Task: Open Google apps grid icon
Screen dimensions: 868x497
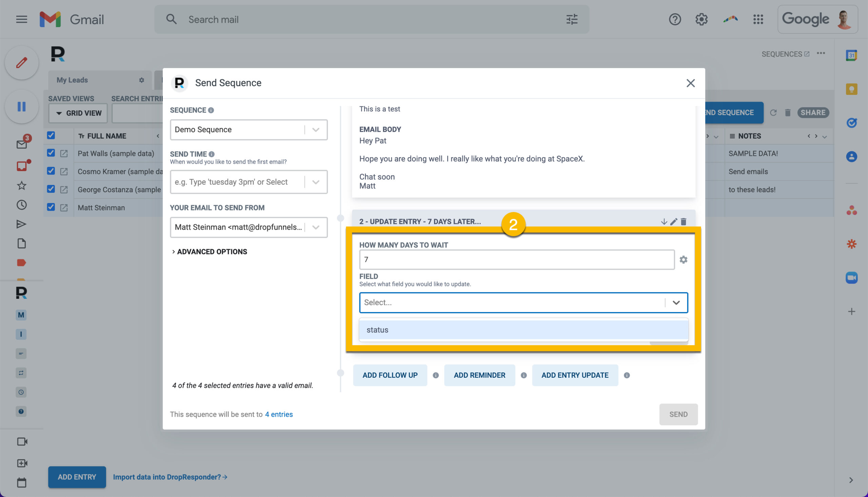Action: (758, 19)
